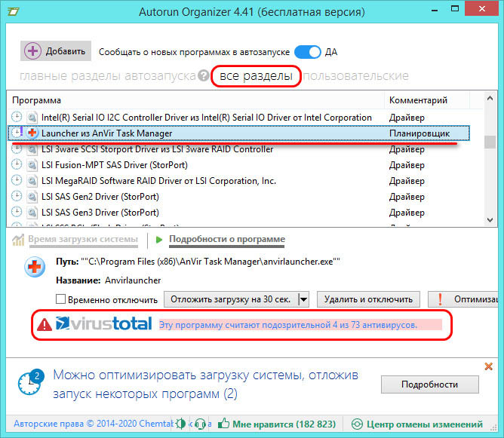504x438 pixels.
Task: Click clock icon of Launcher AnVir row
Action: click(17, 133)
